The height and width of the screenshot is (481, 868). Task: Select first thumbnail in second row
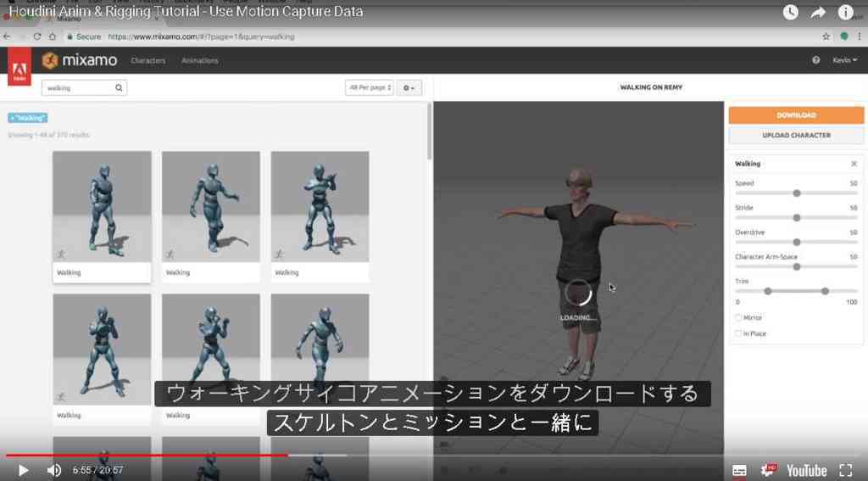click(x=102, y=350)
